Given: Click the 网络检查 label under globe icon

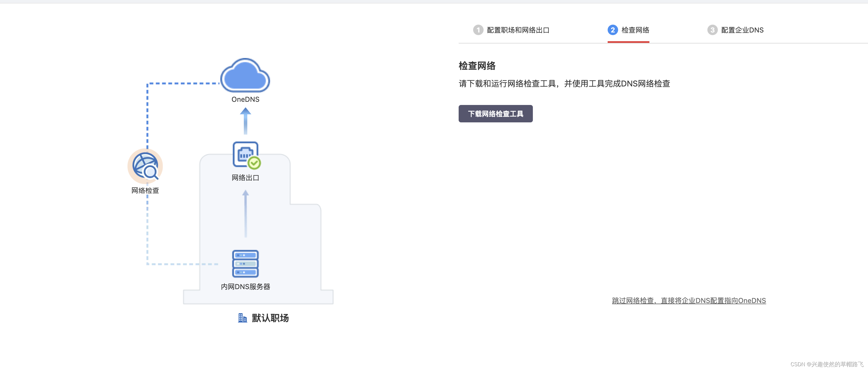Looking at the screenshot, I should (145, 191).
